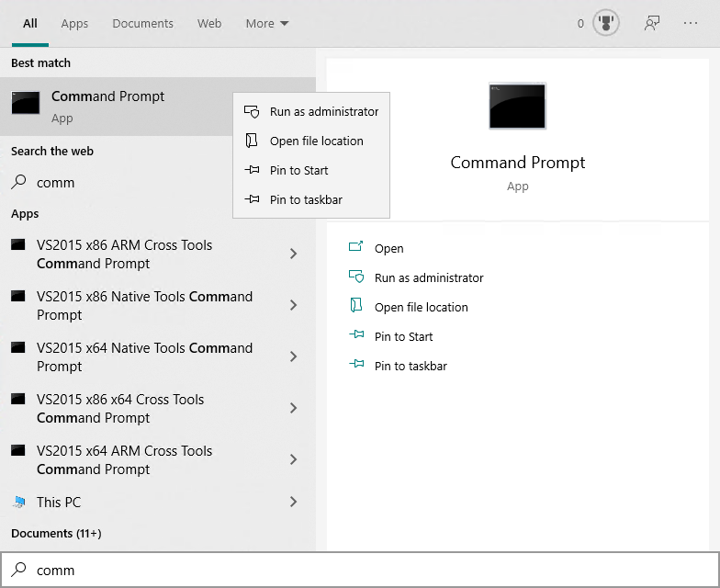Switch to the Apps tab

coord(74,24)
